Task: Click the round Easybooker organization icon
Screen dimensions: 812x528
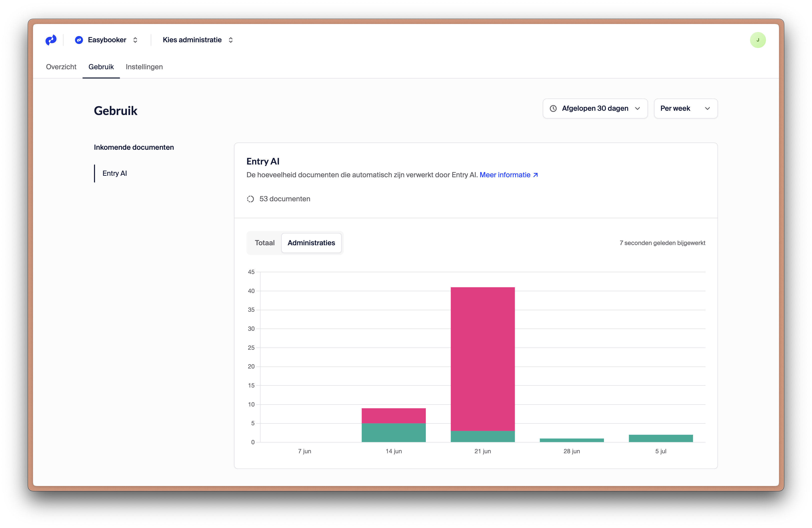Action: pyautogui.click(x=79, y=40)
